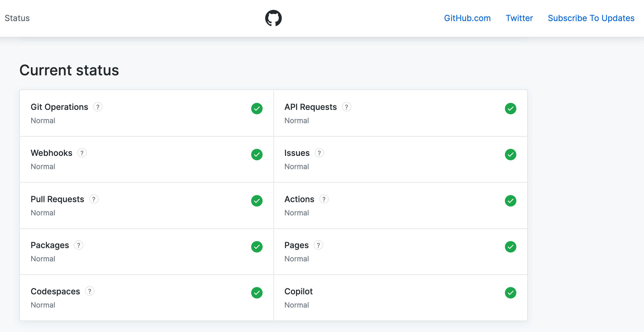644x332 pixels.
Task: Click the green checkmark for Actions
Action: 511,201
